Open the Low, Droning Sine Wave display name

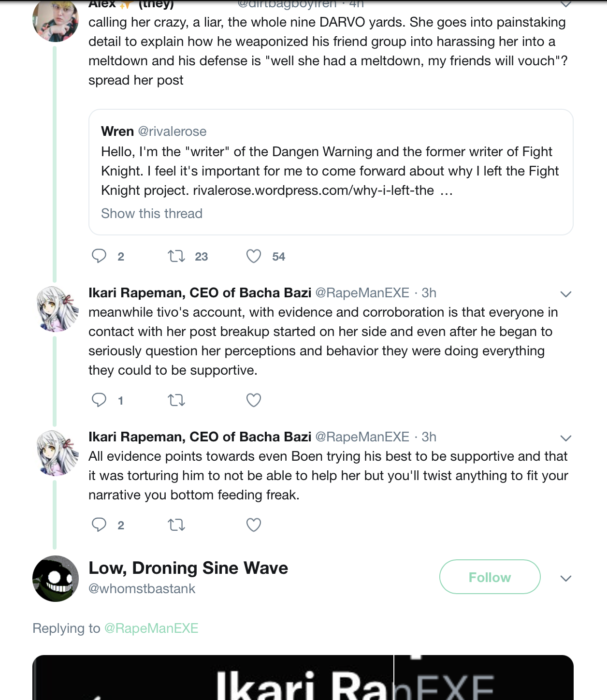point(188,568)
